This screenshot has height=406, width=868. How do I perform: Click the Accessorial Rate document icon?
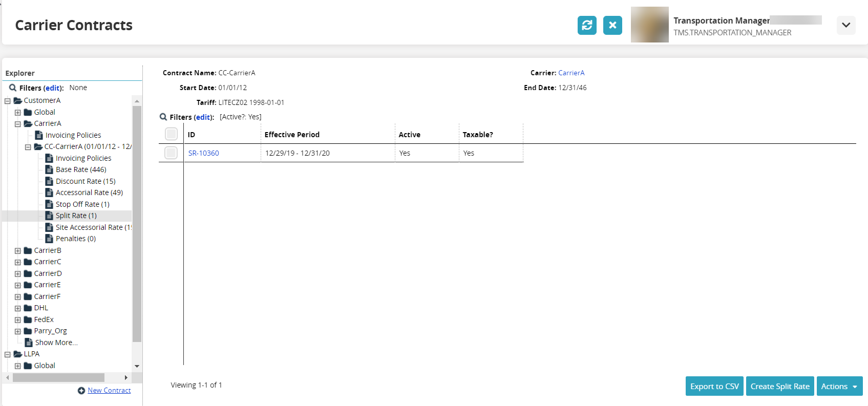[49, 193]
